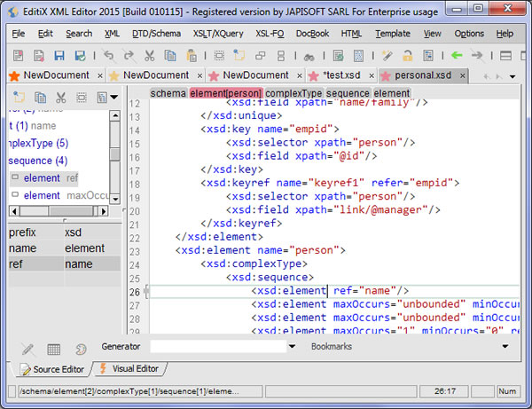Copy the selection with the main toolbar copy icon
This screenshot has height=409, width=532.
pos(170,55)
